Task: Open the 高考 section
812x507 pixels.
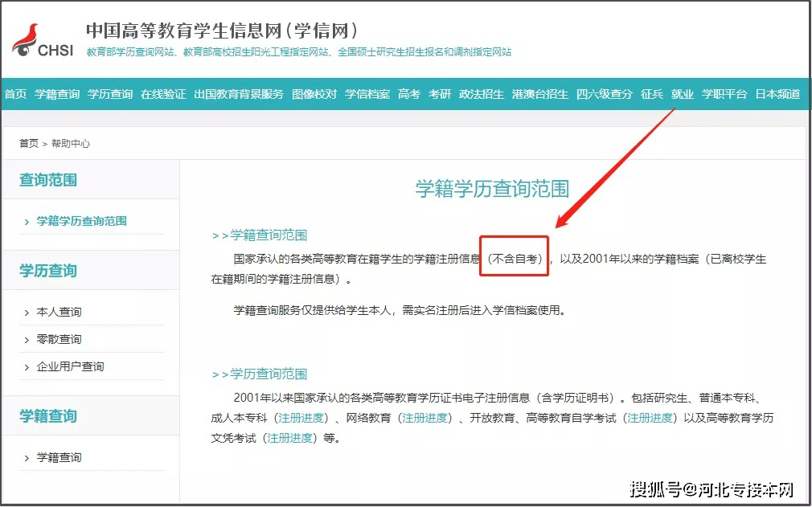Action: tap(408, 93)
